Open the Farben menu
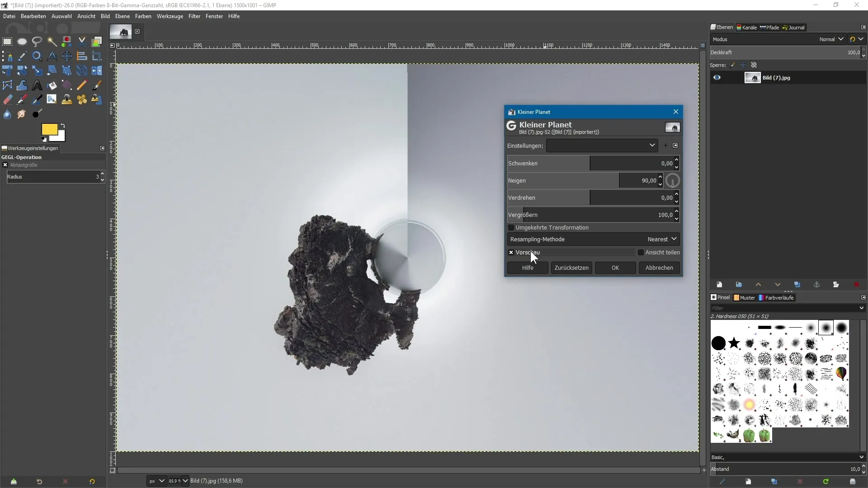 click(143, 16)
